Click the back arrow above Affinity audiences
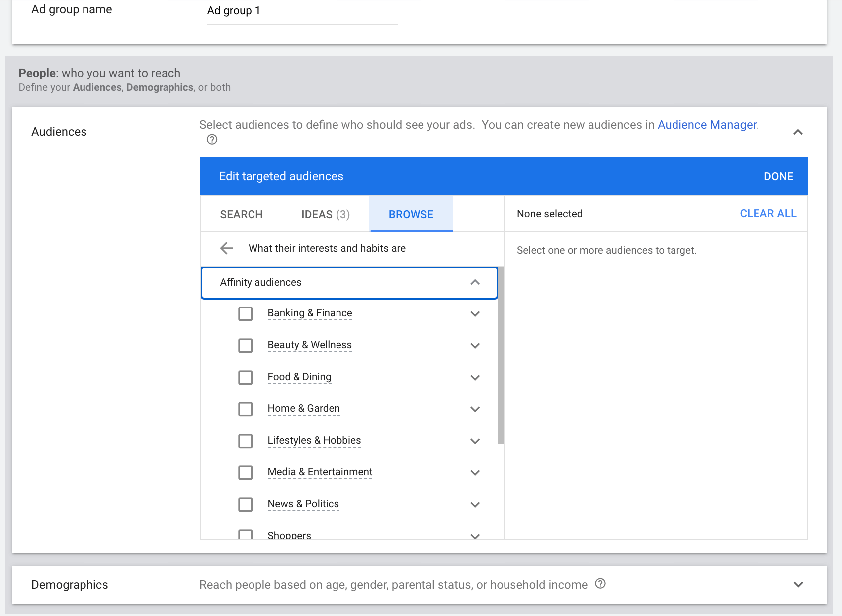The height and width of the screenshot is (616, 842). coord(226,248)
